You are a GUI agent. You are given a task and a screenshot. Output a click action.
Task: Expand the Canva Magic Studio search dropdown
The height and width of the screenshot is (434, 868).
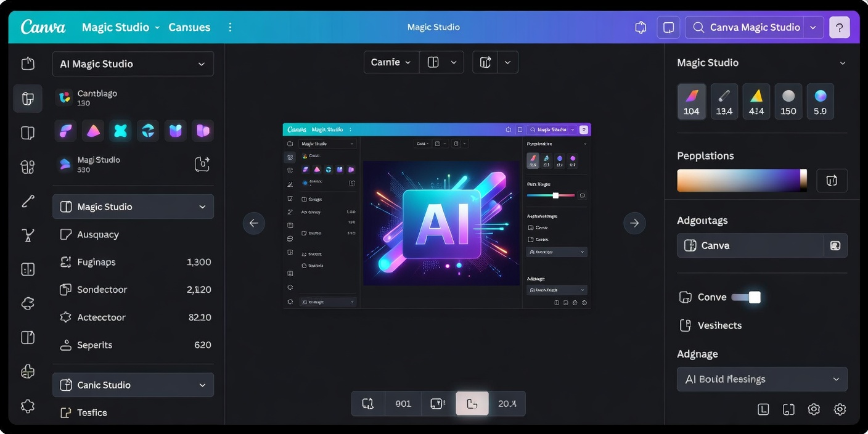(x=813, y=27)
